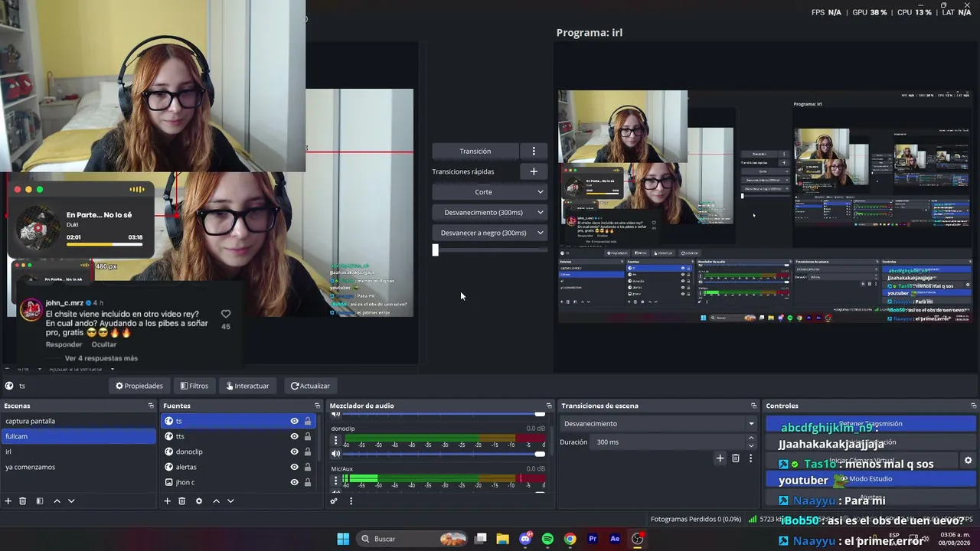Undock the Fuentes panel

point(317,406)
